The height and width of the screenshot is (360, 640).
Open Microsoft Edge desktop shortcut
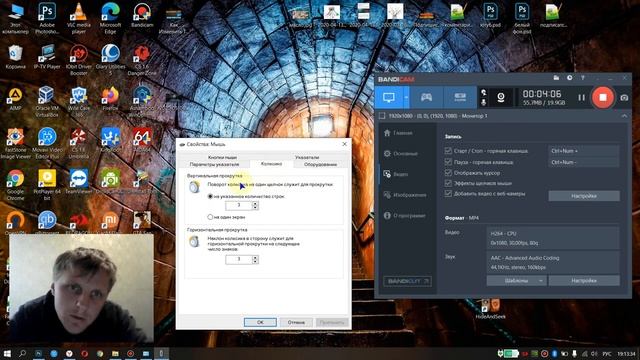pos(110,18)
